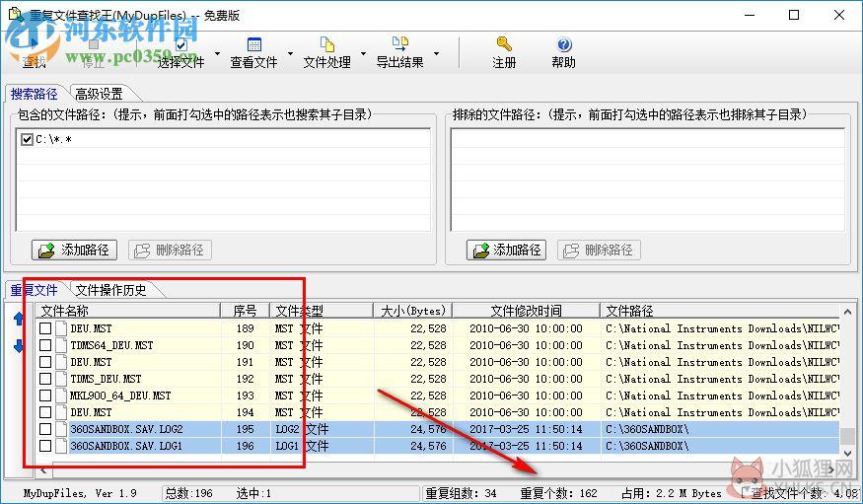Select the C:\360SANDBOX\ path of row 195
The image size is (863, 504).
click(647, 429)
